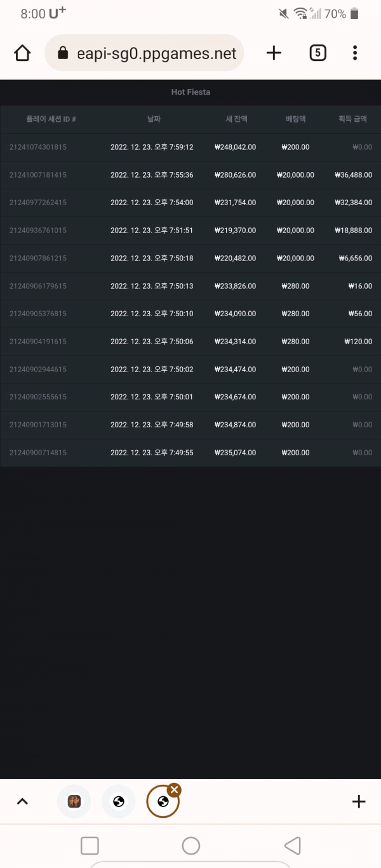Open the tab switcher showing 5 tabs

point(317,53)
